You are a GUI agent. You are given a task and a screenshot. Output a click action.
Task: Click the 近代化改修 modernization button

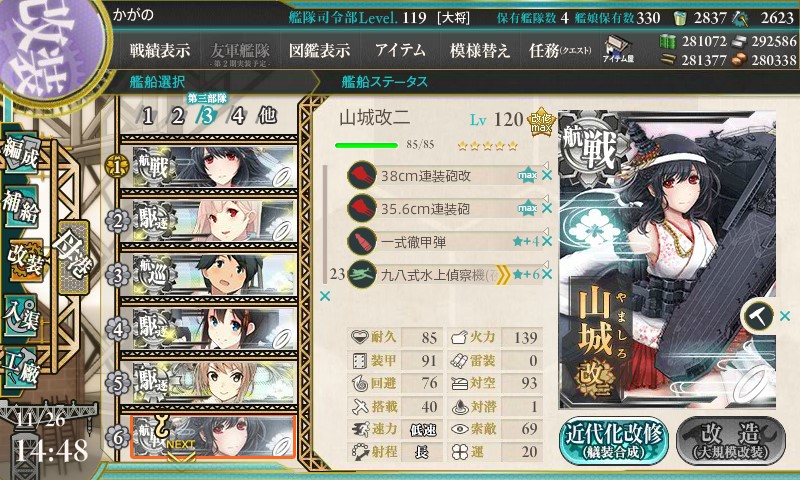[x=614, y=441]
